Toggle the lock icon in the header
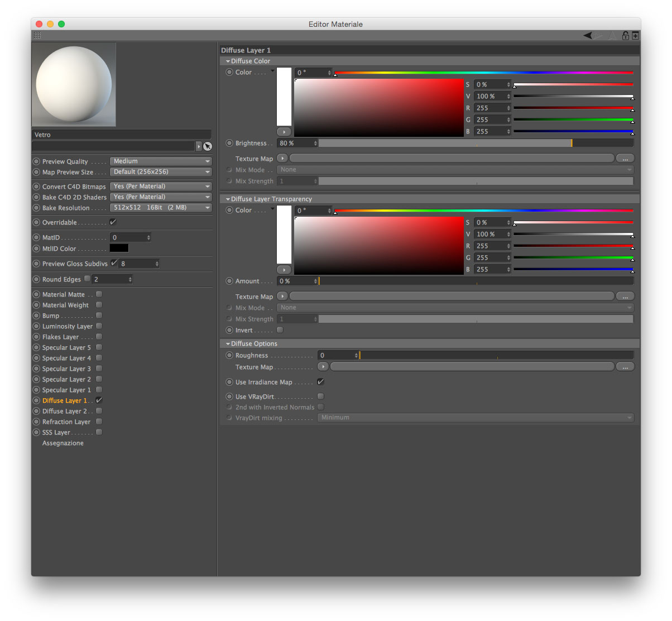This screenshot has height=621, width=672. [x=626, y=36]
